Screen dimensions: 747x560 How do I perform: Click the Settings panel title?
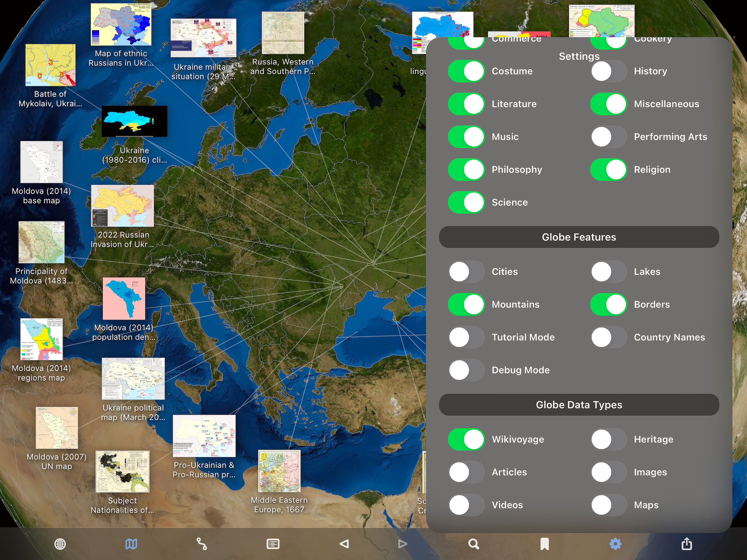[x=579, y=56]
